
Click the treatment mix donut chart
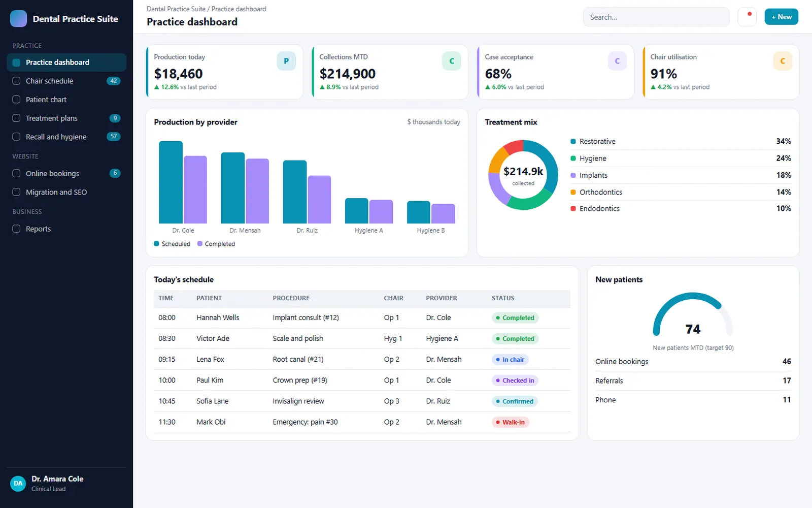click(x=523, y=175)
